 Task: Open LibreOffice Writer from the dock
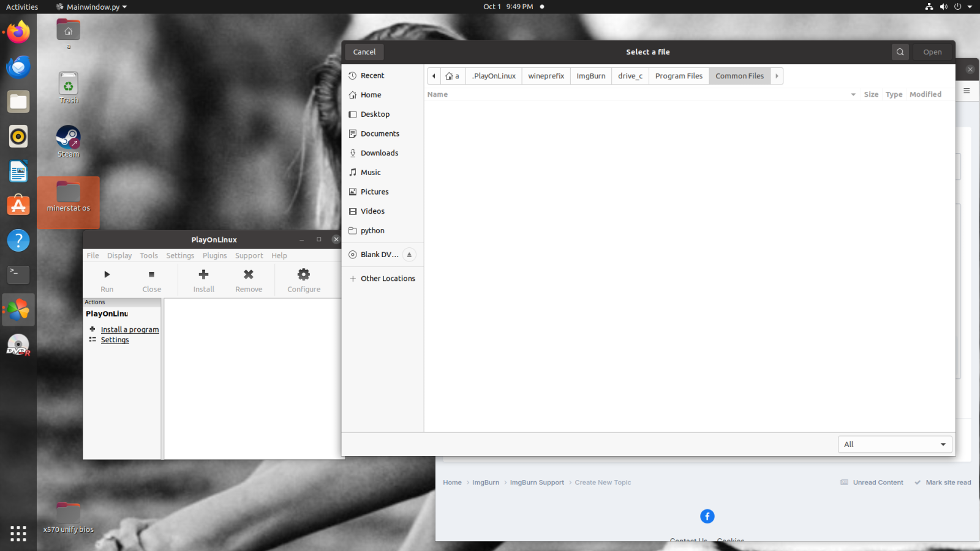click(18, 171)
